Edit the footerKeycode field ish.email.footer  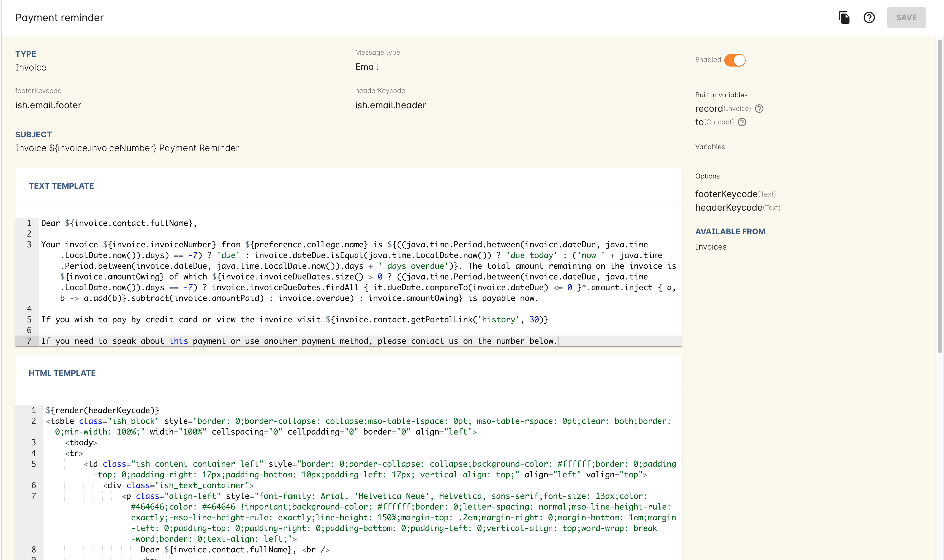tap(48, 105)
